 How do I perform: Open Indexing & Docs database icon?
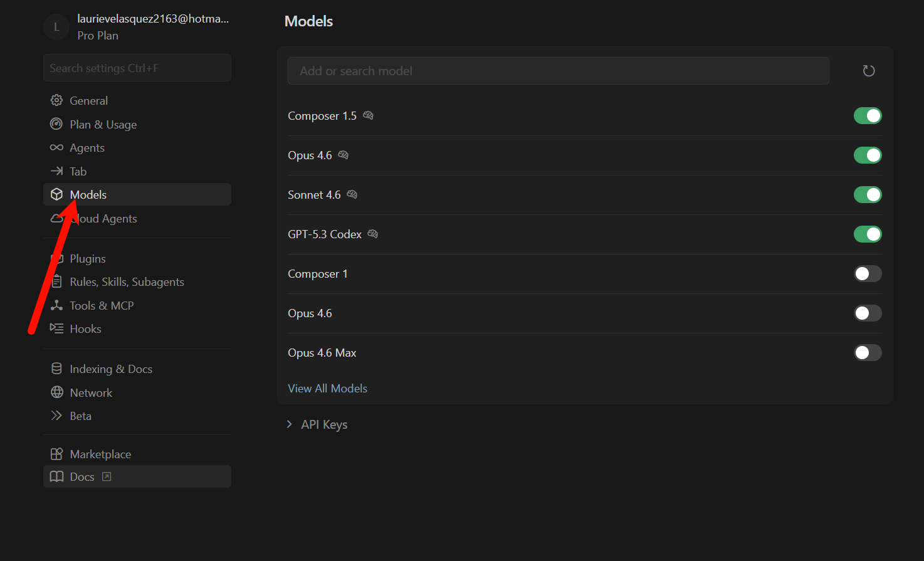pos(56,369)
